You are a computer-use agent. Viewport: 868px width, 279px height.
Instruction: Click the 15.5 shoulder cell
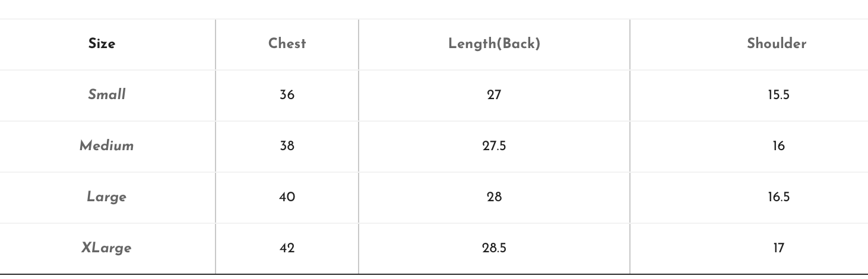click(x=778, y=95)
